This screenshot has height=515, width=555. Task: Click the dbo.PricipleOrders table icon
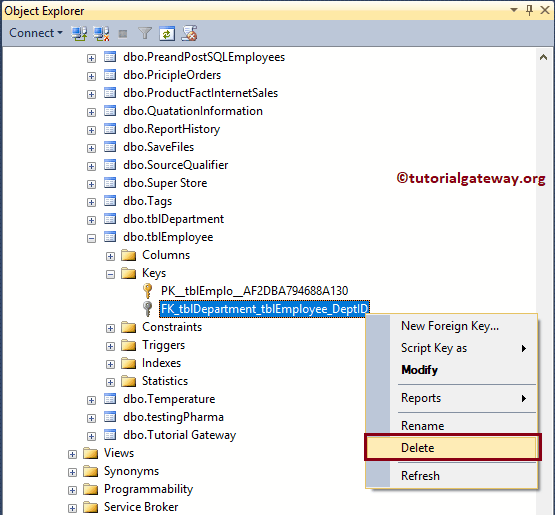tap(110, 75)
